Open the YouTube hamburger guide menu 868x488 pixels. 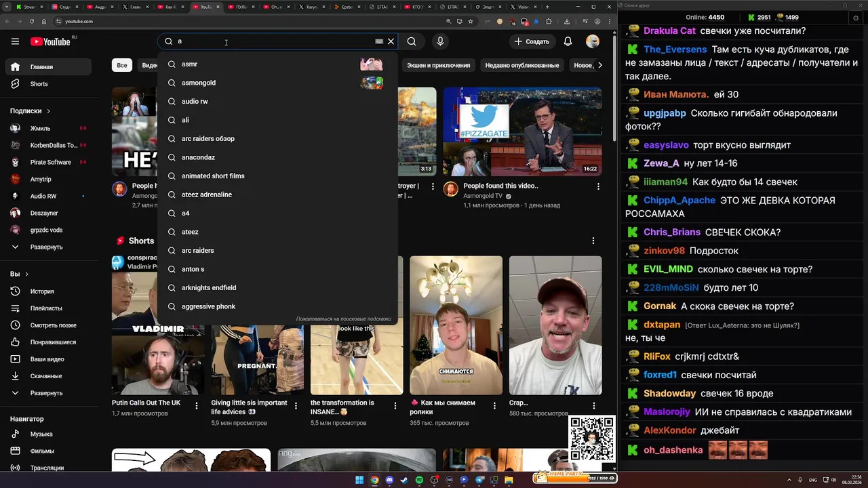pos(15,41)
